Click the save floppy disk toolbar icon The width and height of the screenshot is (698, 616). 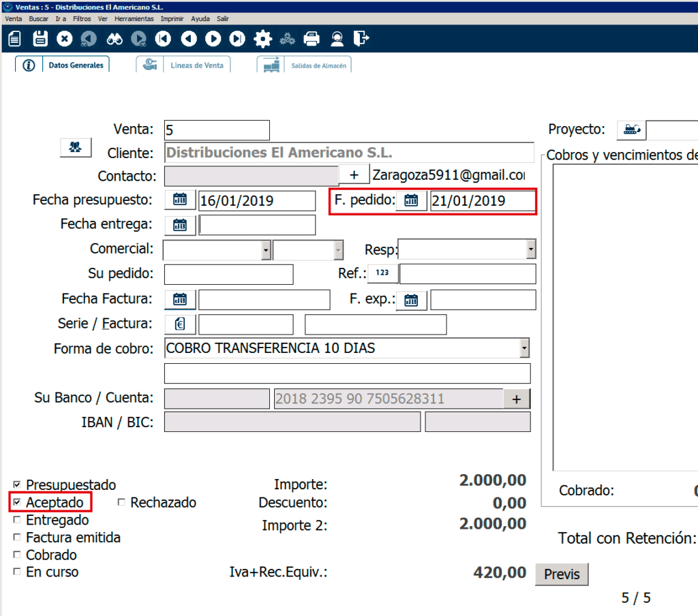click(40, 39)
